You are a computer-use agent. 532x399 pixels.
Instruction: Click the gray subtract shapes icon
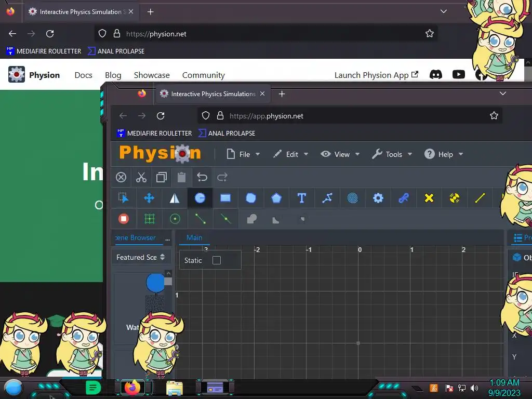[x=276, y=220]
